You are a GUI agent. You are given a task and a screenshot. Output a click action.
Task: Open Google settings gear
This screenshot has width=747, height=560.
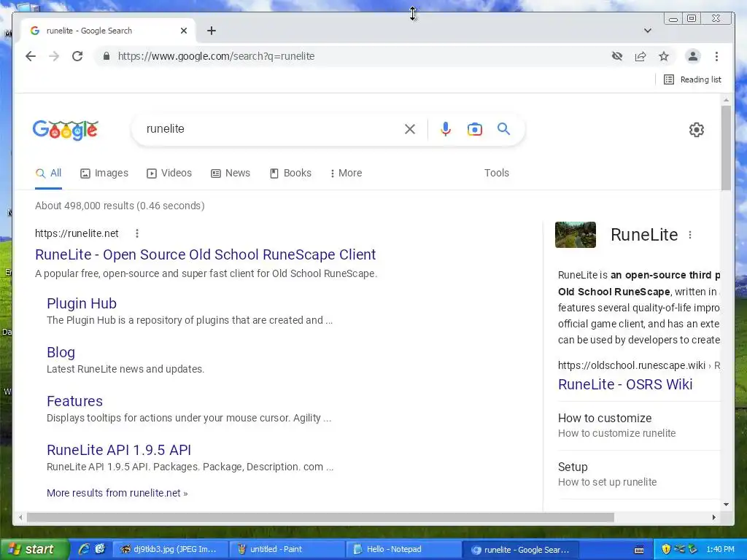coord(697,130)
